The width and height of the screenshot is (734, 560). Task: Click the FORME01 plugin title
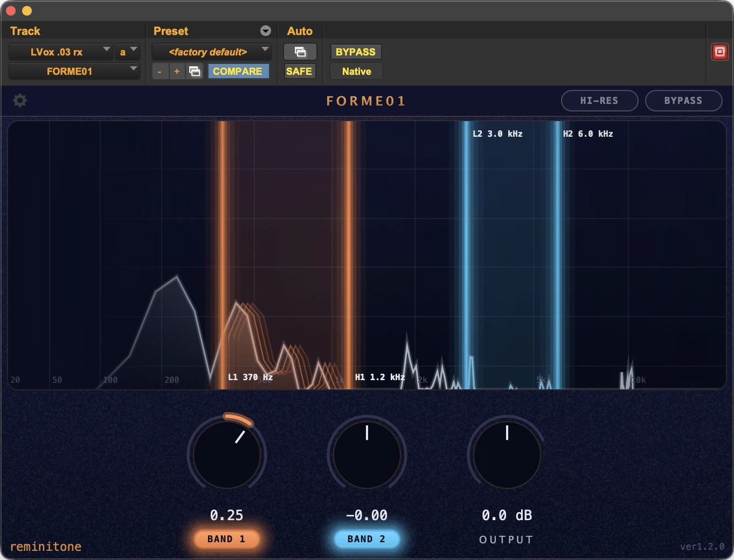(x=366, y=101)
